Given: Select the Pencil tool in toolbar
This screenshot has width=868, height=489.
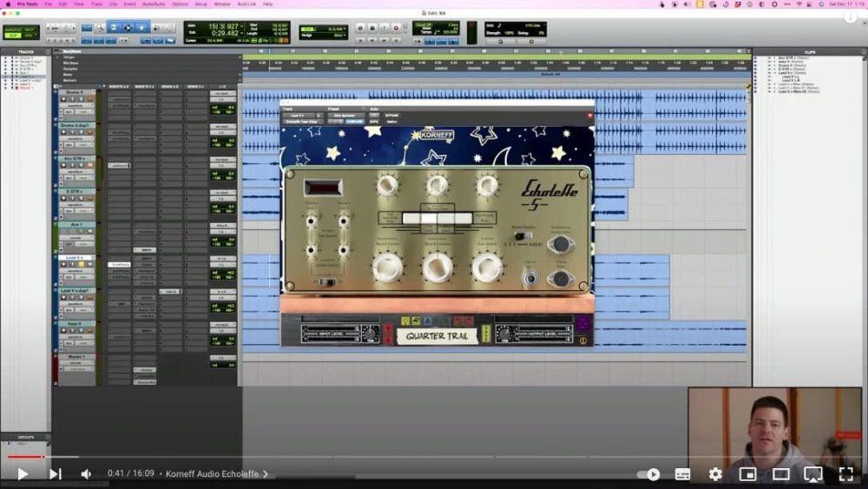Looking at the screenshot, I should tap(168, 28).
